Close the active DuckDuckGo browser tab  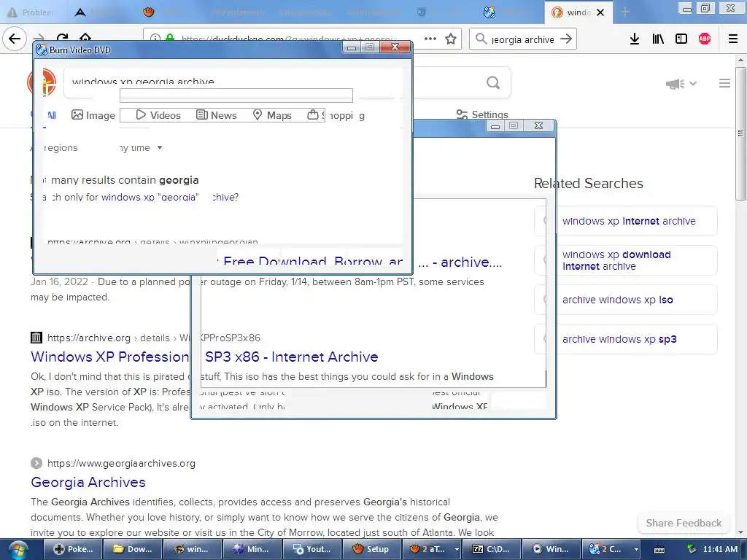[601, 12]
